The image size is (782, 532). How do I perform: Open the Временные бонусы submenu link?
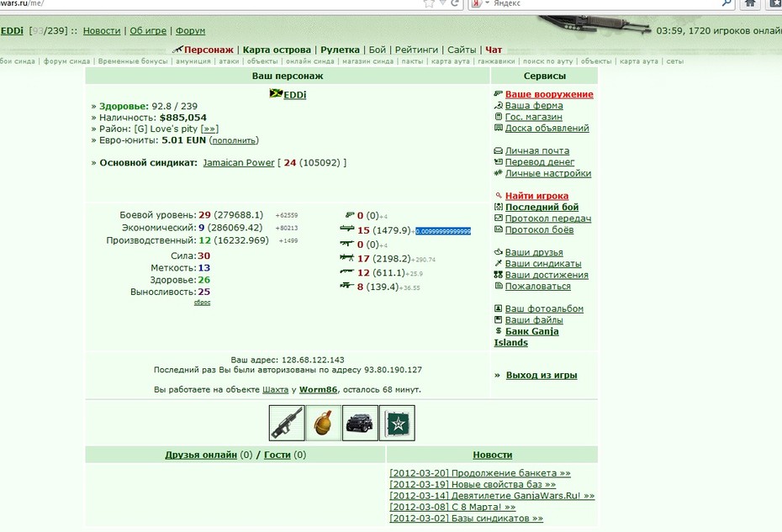133,61
